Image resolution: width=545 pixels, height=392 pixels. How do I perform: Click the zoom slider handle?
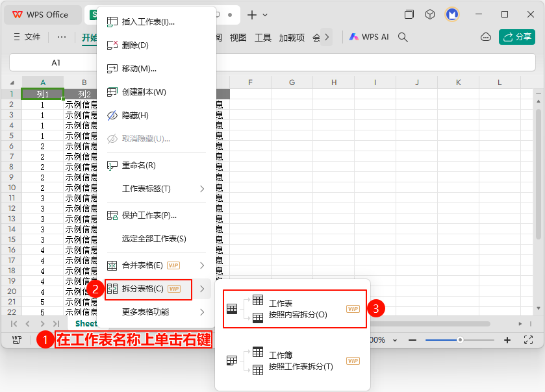pos(460,340)
